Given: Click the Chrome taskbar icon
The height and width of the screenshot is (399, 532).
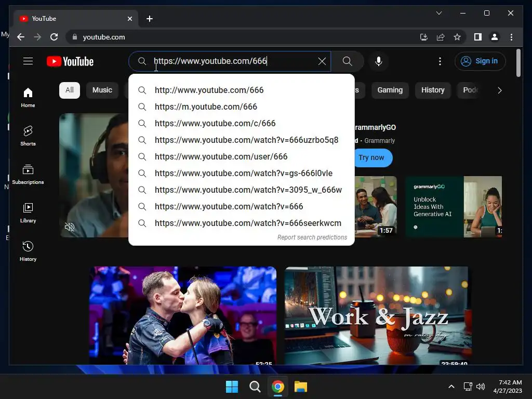Looking at the screenshot, I should 277,387.
